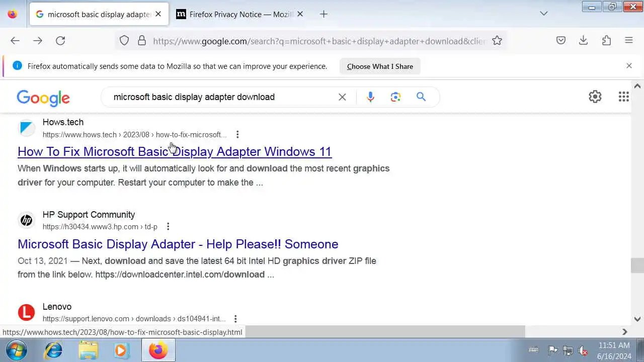Click vertical scrollbar down arrow
This screenshot has height=362, width=644.
coord(637,319)
